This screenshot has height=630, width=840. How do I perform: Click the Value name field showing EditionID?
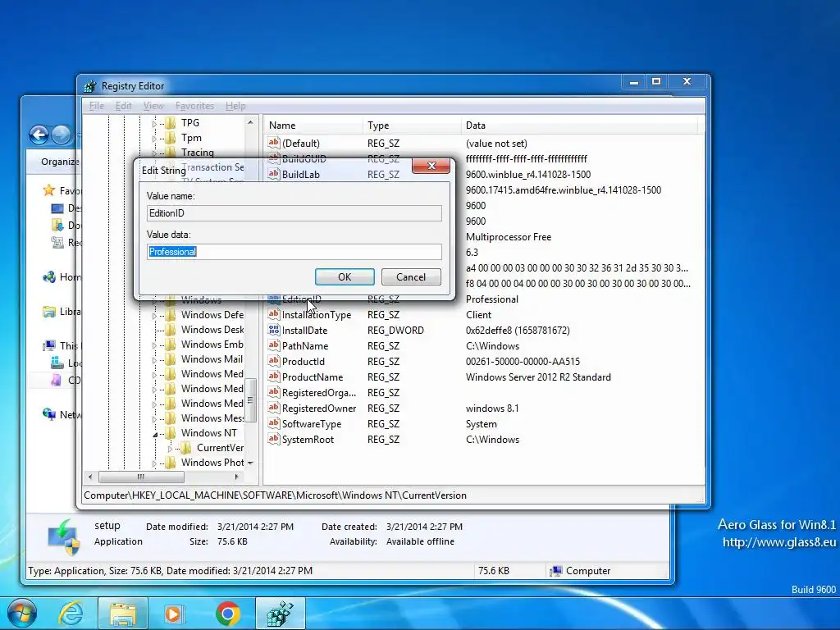[x=294, y=213]
